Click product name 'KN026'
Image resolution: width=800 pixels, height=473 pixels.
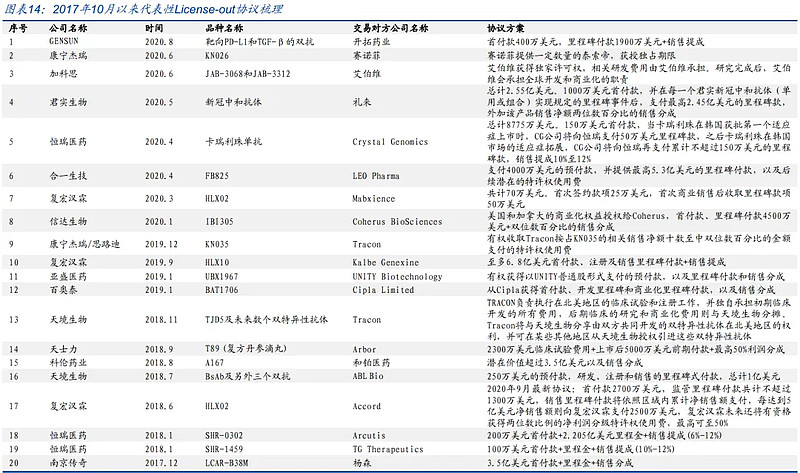217,55
